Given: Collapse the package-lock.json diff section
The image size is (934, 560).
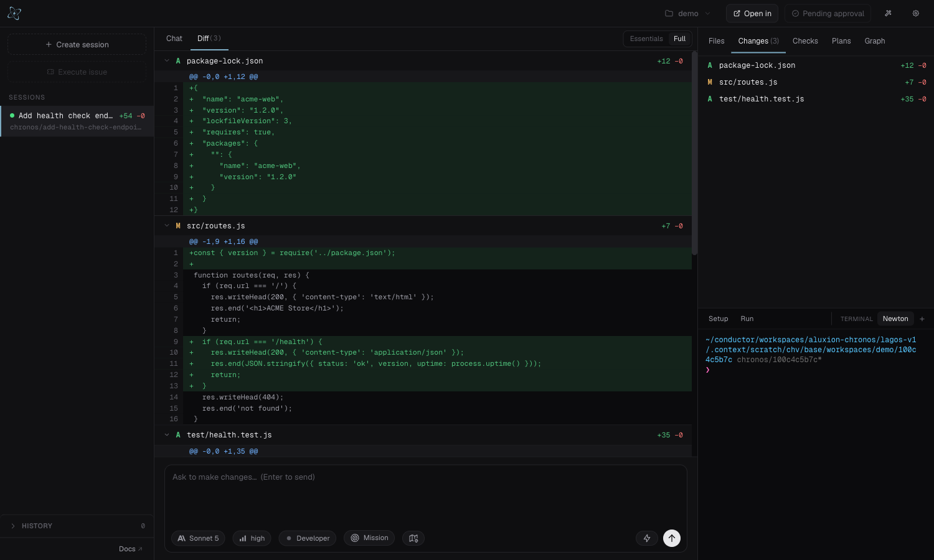Looking at the screenshot, I should (x=167, y=61).
